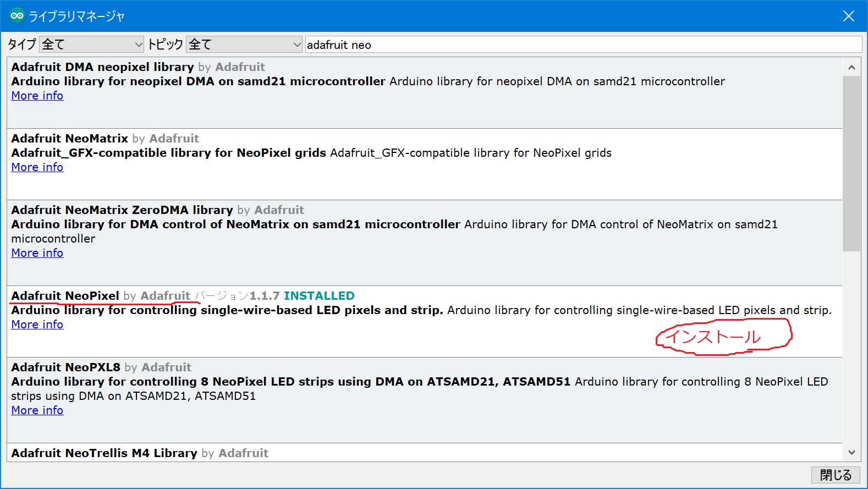
Task: Click the Arduino logo icon in title bar
Action: pos(17,16)
